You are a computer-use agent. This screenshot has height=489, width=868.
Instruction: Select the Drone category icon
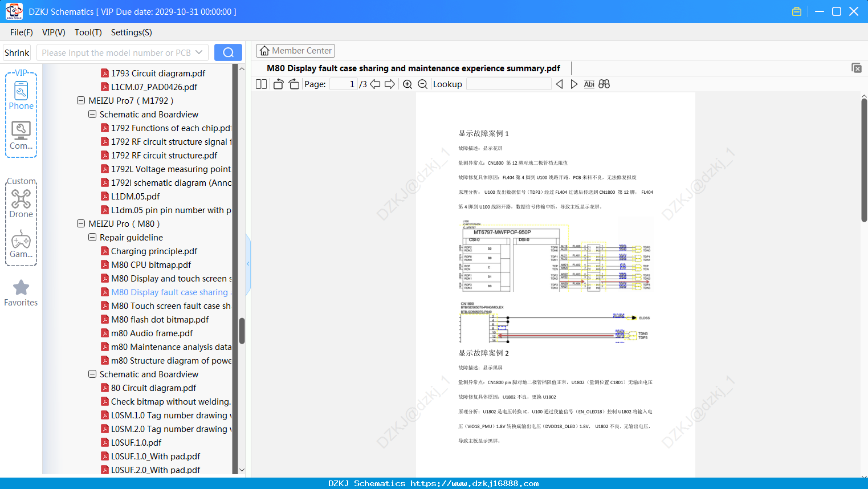(21, 203)
